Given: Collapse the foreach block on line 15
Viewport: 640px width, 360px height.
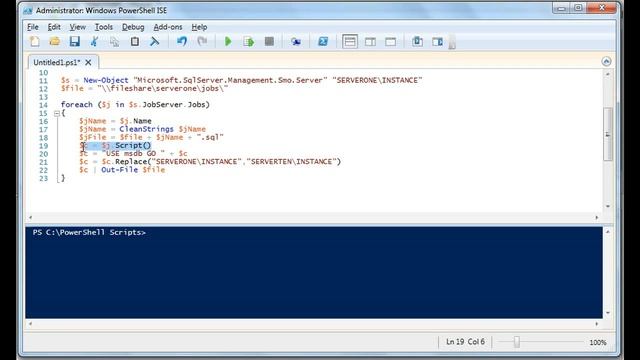Looking at the screenshot, I should coord(57,113).
